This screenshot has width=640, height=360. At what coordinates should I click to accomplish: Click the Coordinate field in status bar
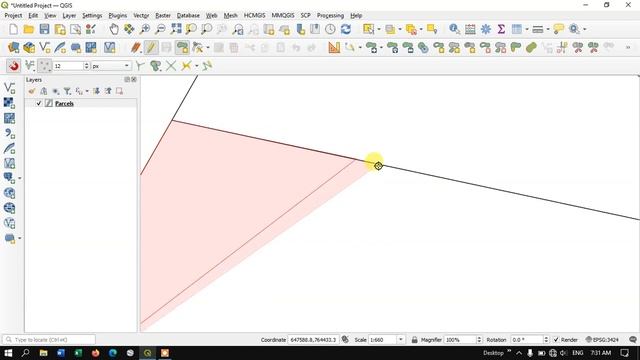313,340
